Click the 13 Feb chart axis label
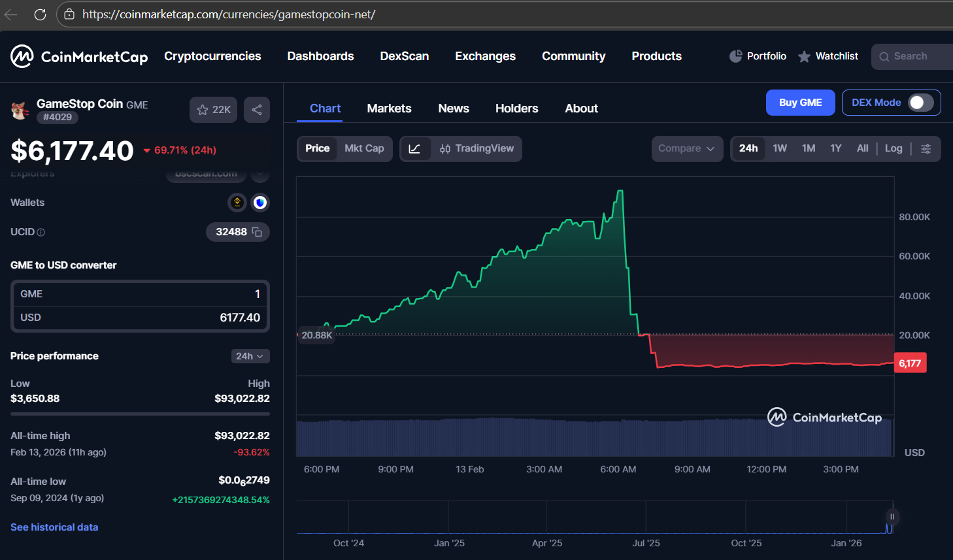 pos(470,469)
